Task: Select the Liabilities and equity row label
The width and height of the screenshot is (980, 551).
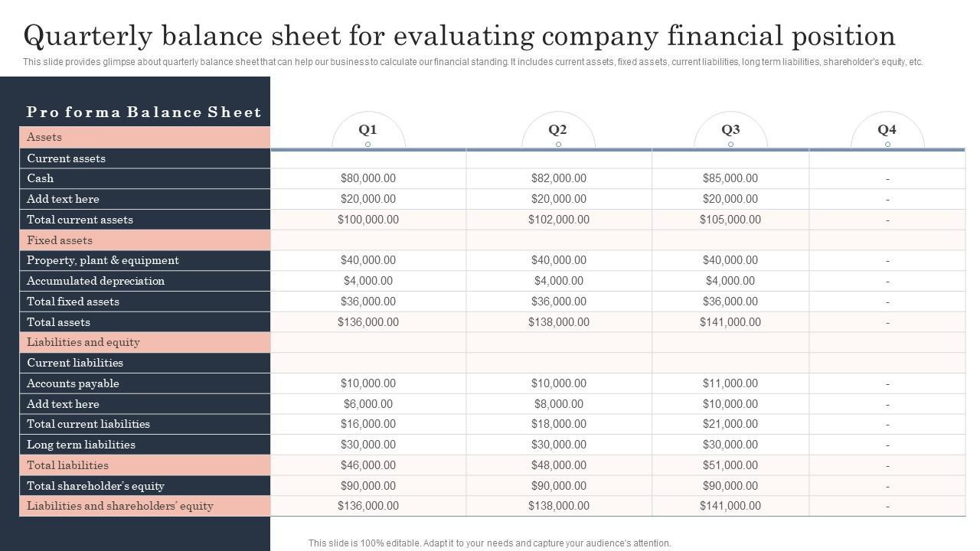Action: point(83,342)
